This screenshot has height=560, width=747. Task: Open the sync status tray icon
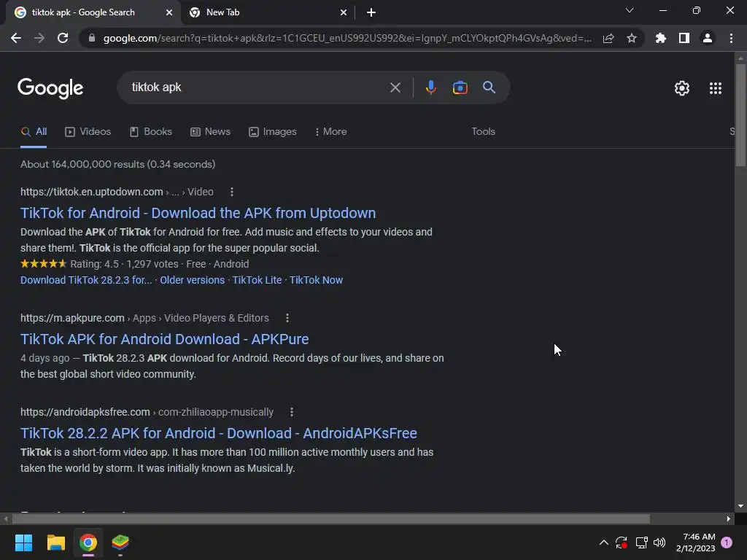(622, 542)
